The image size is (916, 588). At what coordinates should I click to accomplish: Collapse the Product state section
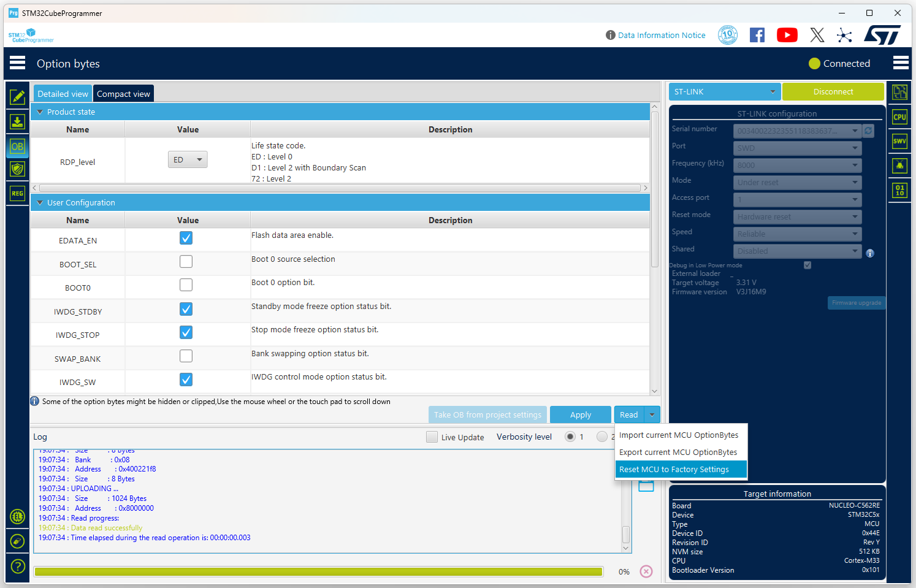[40, 112]
